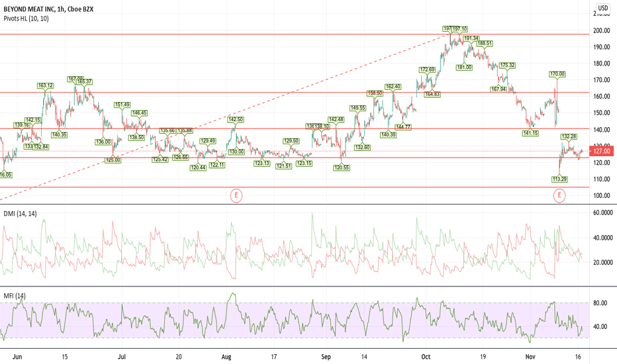Screen dimensions: 617x364
Task: Select the MFI (14) indicator label
Action: pos(15,296)
